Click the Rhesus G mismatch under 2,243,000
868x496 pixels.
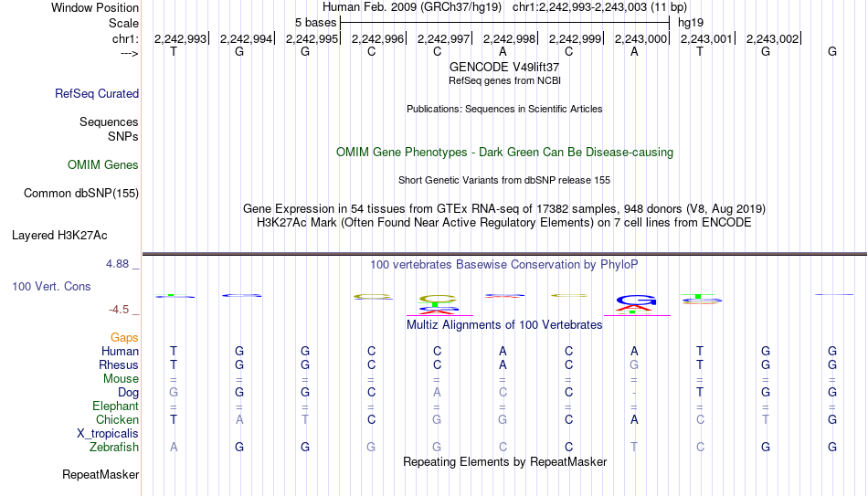point(634,365)
